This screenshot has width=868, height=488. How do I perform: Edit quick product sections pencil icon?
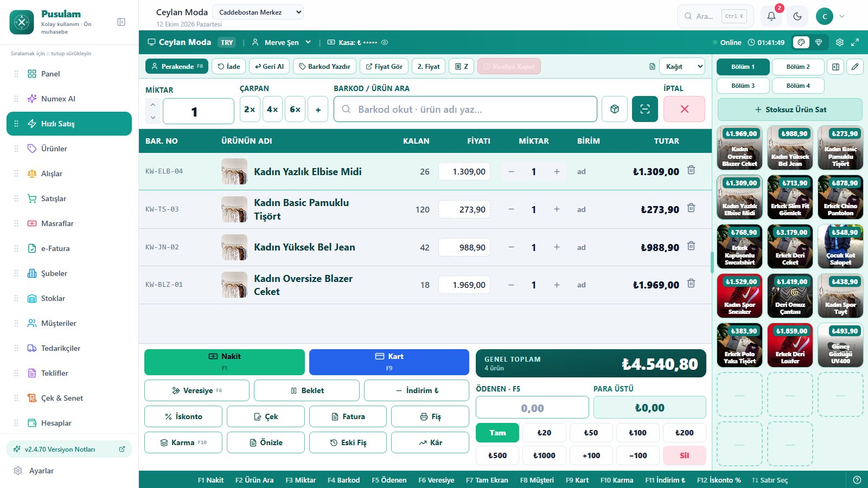click(855, 67)
